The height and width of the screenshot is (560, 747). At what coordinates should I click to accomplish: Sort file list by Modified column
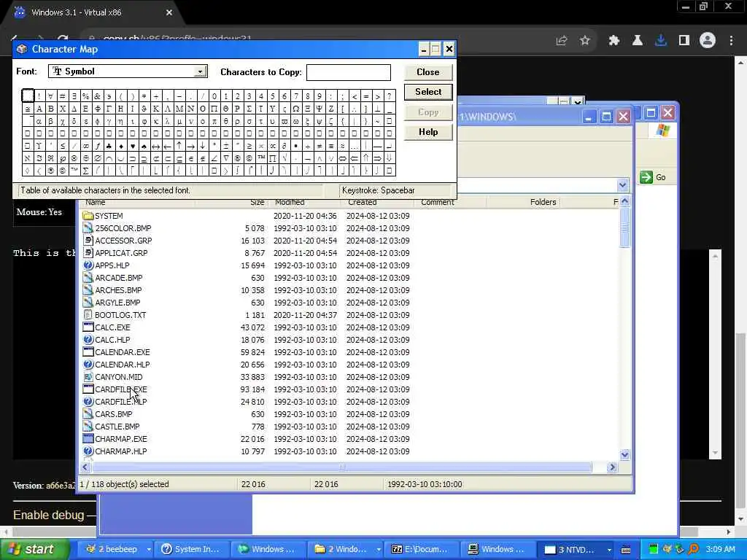coord(290,203)
